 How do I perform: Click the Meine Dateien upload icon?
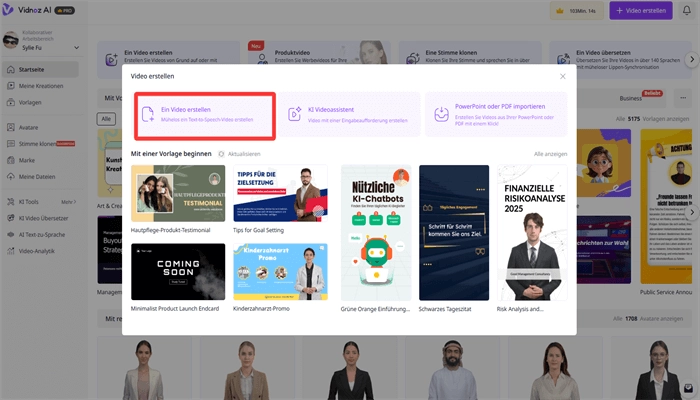pos(11,177)
